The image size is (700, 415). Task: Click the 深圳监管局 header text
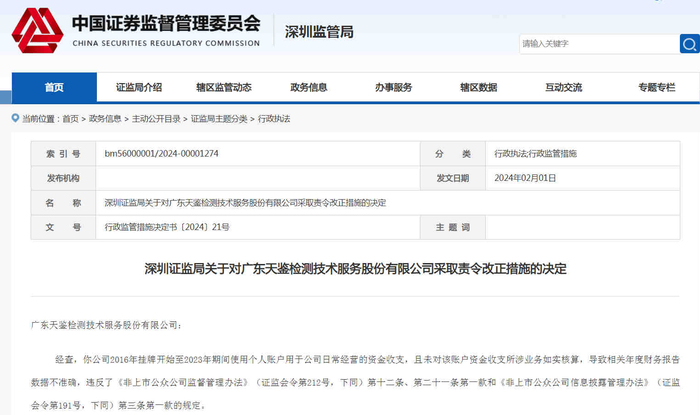(x=319, y=32)
